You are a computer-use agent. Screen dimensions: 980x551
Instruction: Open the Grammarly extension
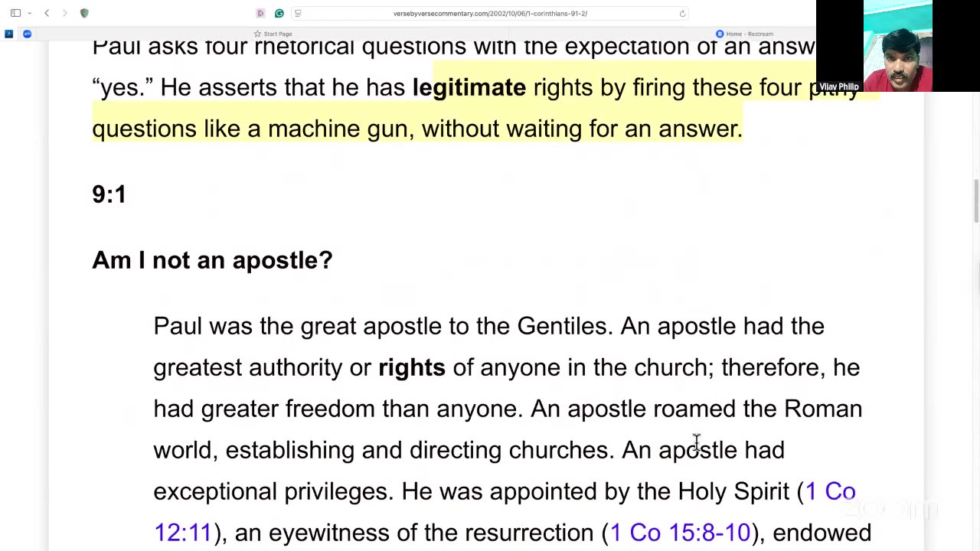(x=279, y=13)
